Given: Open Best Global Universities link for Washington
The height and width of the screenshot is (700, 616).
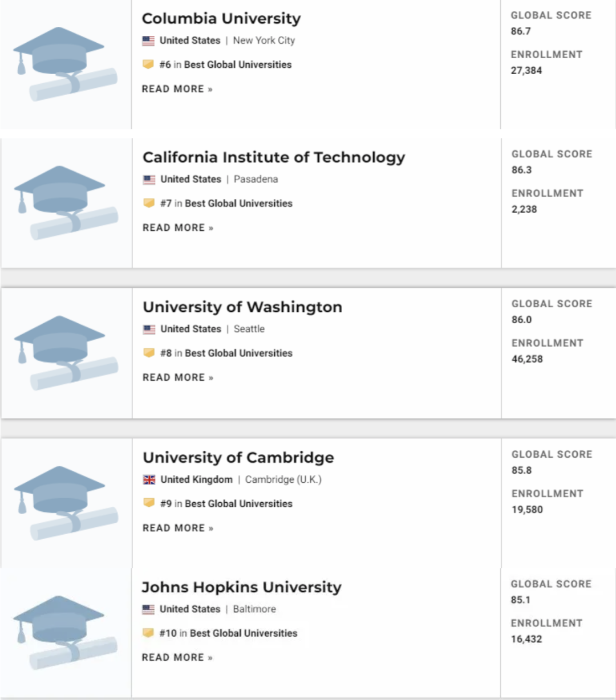Looking at the screenshot, I should [238, 353].
